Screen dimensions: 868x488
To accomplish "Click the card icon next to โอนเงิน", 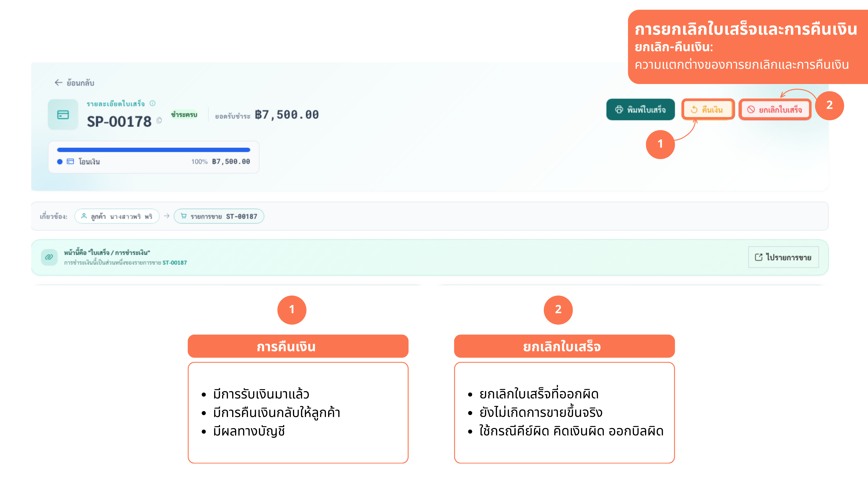I will 70,162.
